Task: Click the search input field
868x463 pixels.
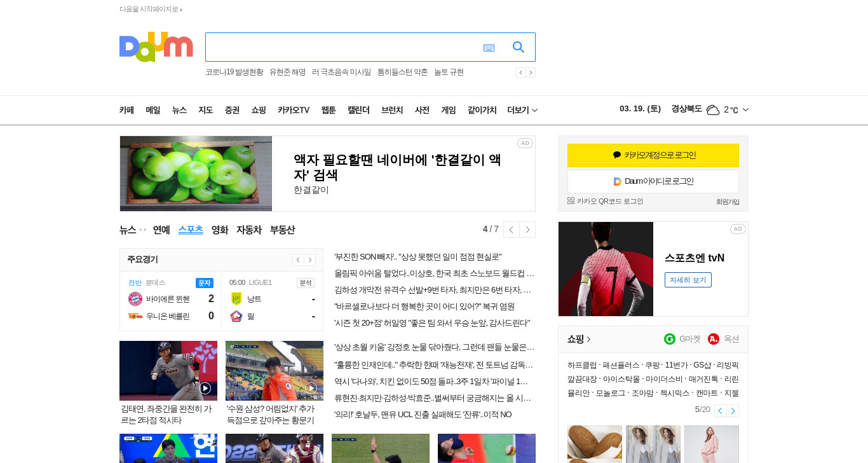Action: pyautogui.click(x=343, y=47)
